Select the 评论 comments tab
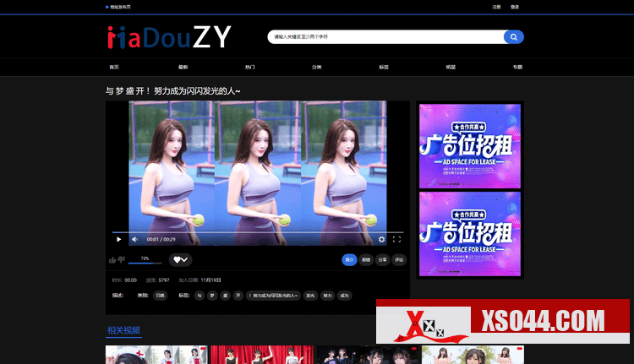 pos(399,260)
